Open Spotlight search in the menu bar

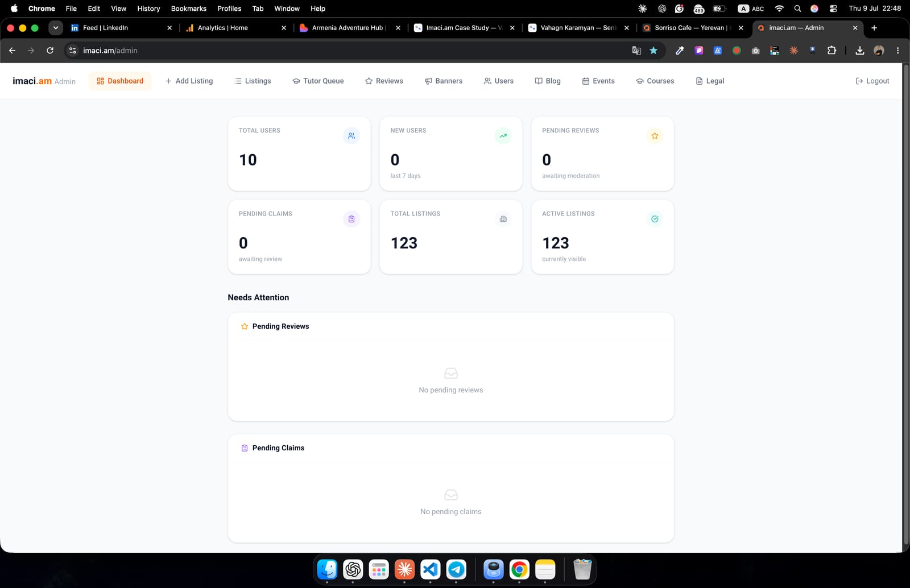click(x=797, y=9)
